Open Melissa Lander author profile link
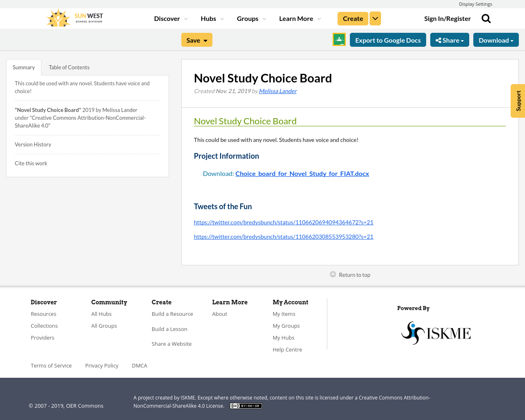This screenshot has height=420, width=525. pyautogui.click(x=278, y=91)
